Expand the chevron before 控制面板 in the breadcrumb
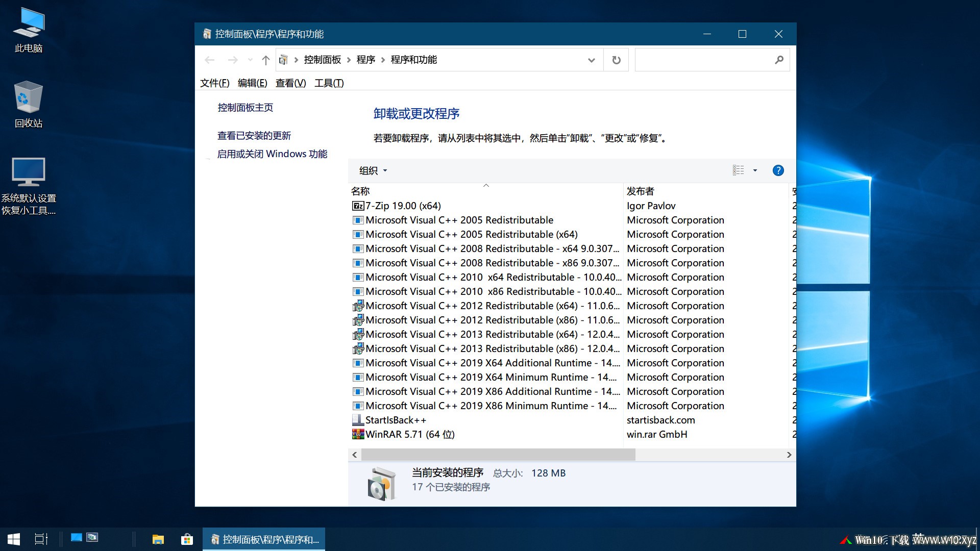The height and width of the screenshot is (551, 980). pyautogui.click(x=296, y=60)
